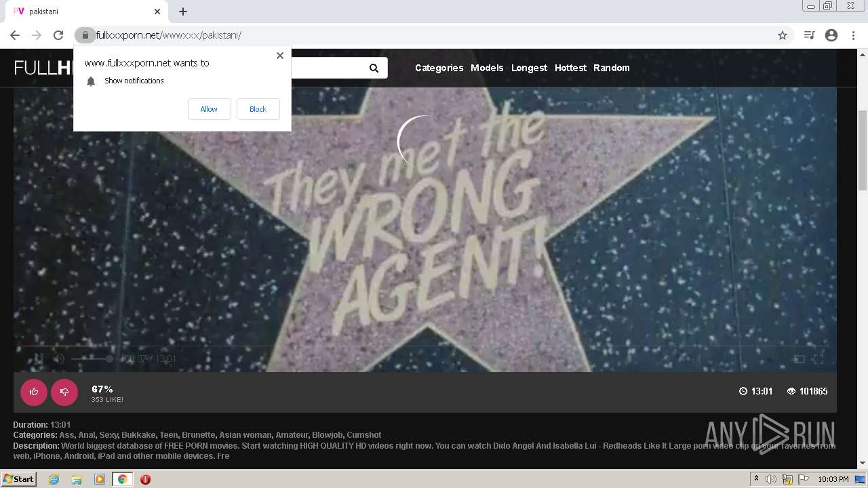
Task: Toggle fullscreen on the video player
Action: click(818, 359)
